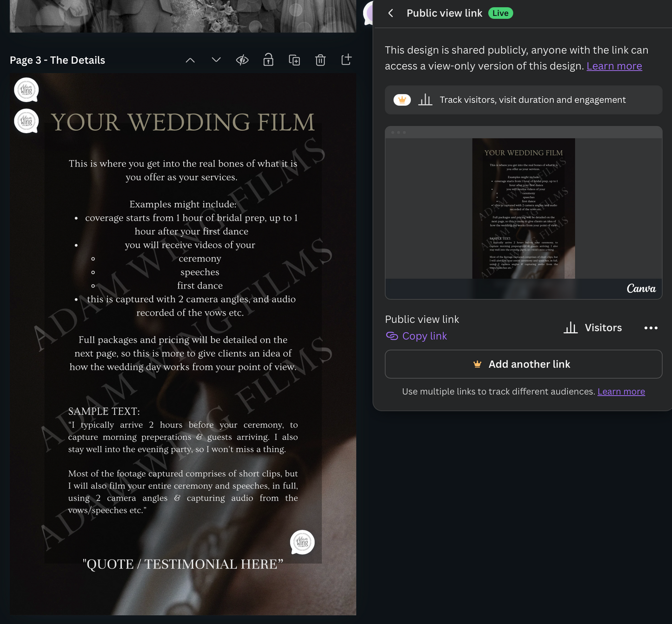Screen dimensions: 672x624
Task: Lock Page 3 with padlock icon
Action: 268,60
